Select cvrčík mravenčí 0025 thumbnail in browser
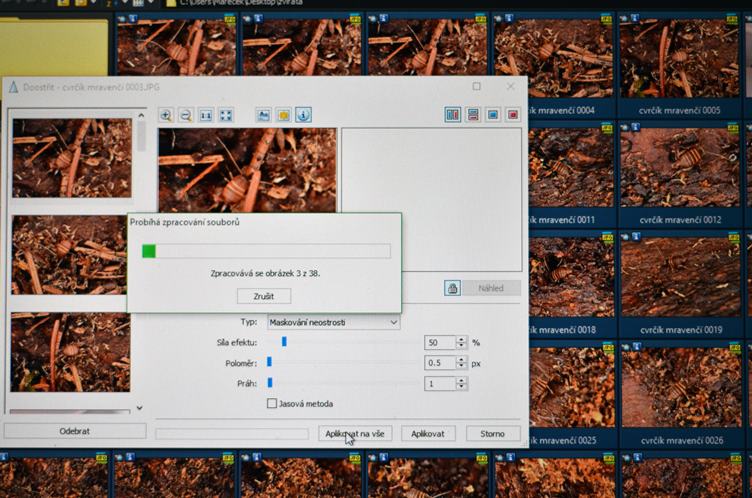 pyautogui.click(x=572, y=388)
